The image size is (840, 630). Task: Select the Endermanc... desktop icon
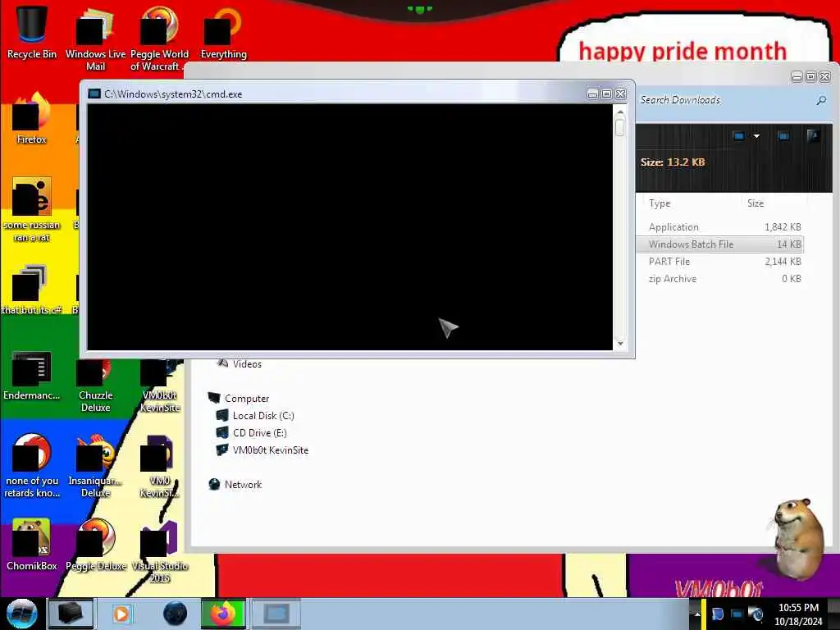click(x=31, y=375)
